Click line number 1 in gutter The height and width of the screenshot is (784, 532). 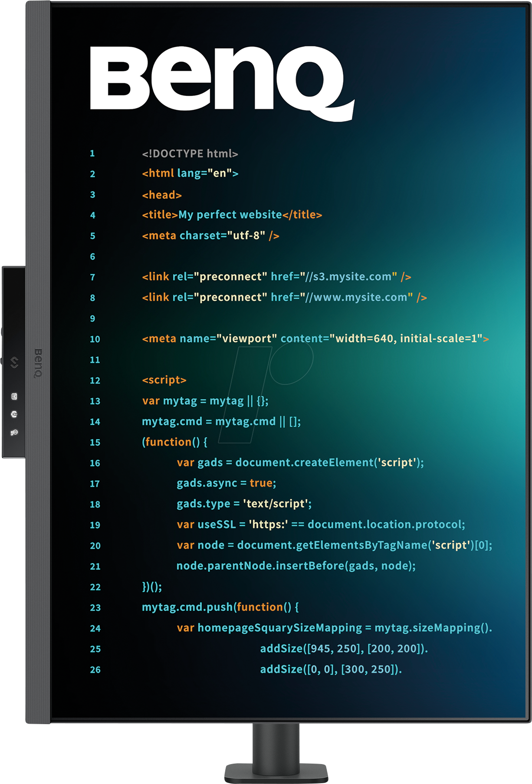click(x=92, y=154)
